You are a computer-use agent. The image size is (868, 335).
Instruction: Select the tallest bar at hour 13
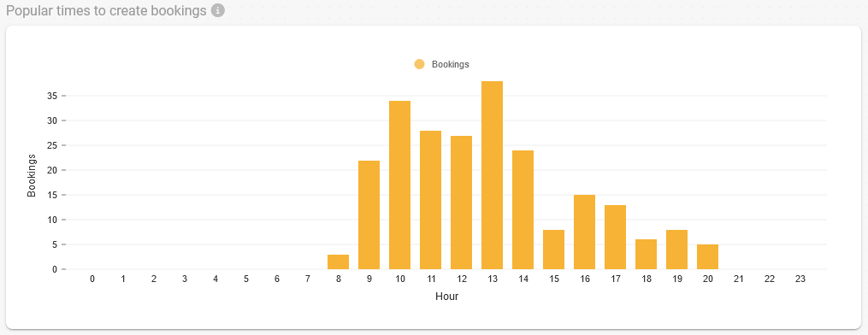[492, 175]
